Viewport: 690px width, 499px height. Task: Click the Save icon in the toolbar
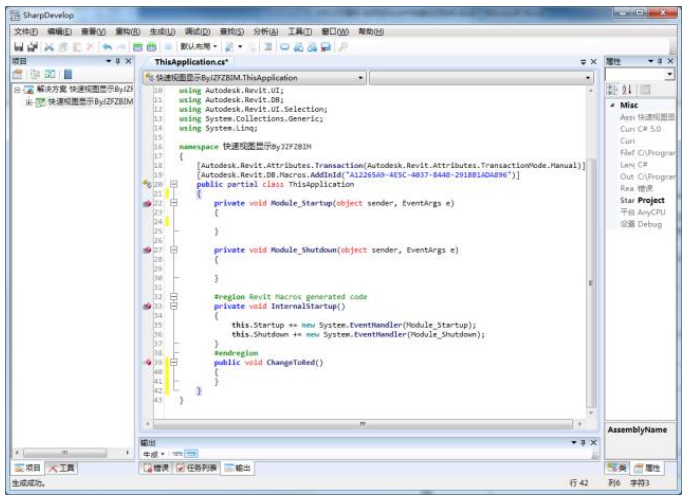(19, 47)
